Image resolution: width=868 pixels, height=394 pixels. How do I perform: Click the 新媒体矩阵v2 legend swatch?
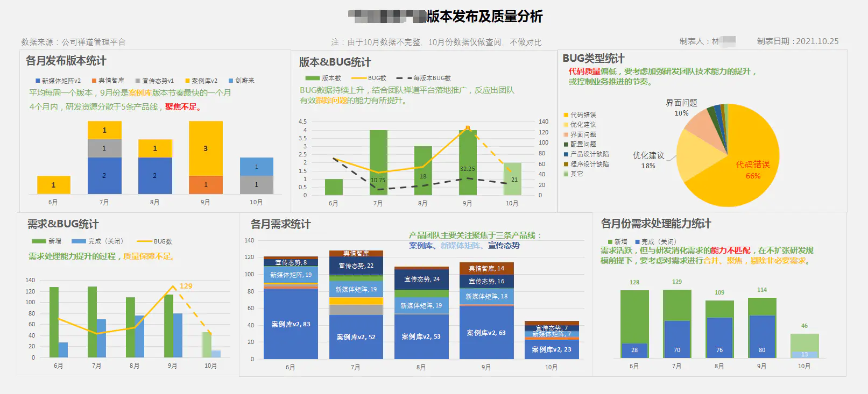point(38,81)
